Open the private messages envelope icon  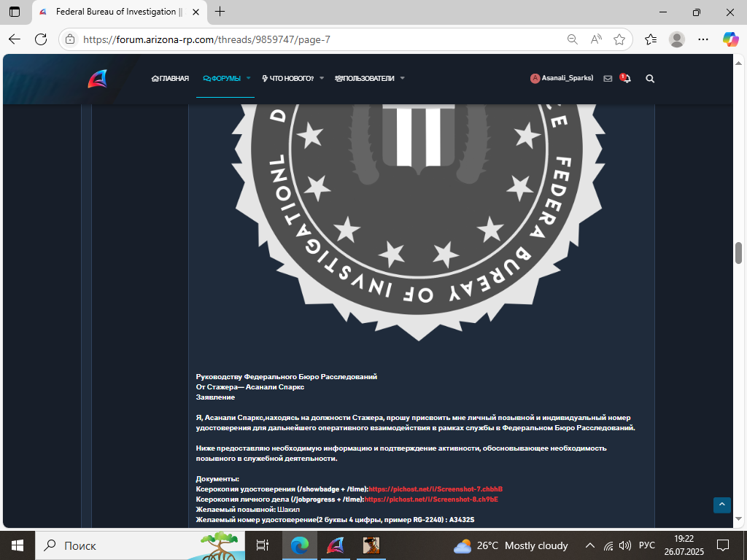[608, 79]
